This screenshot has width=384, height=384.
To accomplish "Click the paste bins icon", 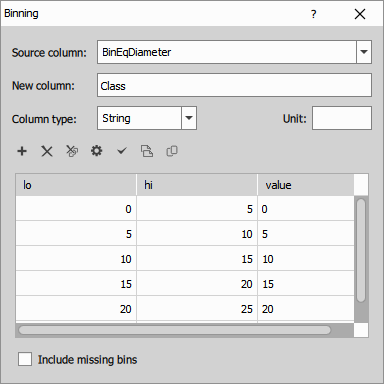I will pyautogui.click(x=147, y=151).
